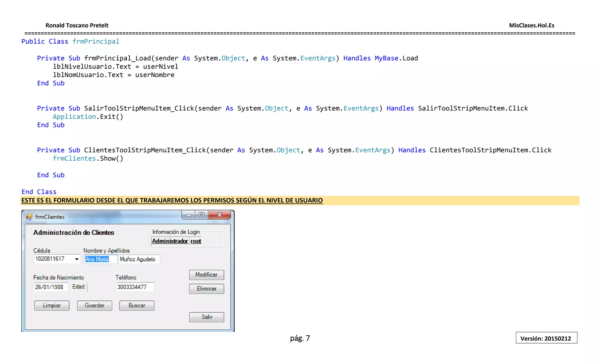
Task: Click the Buscar button
Action: click(137, 305)
